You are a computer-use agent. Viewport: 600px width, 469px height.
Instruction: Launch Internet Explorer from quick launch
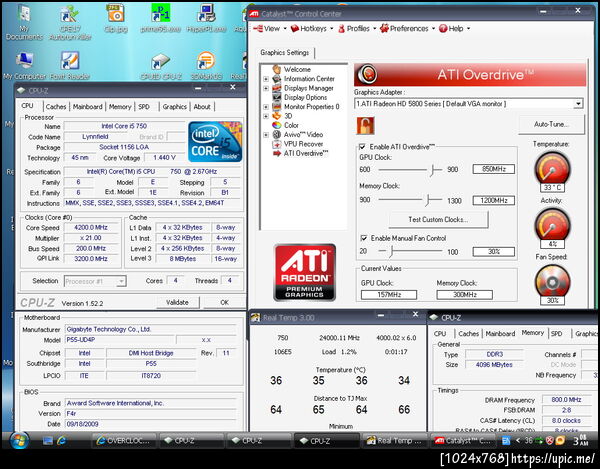click(61, 441)
